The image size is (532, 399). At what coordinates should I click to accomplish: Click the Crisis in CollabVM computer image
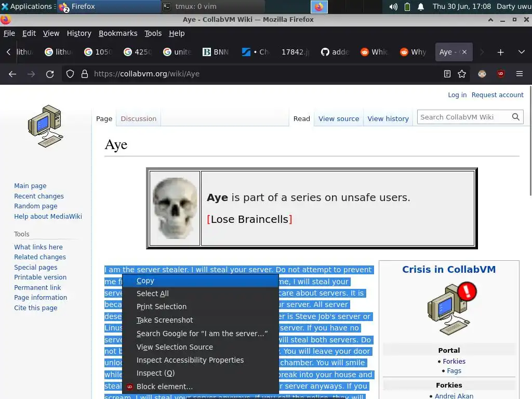pos(451,308)
